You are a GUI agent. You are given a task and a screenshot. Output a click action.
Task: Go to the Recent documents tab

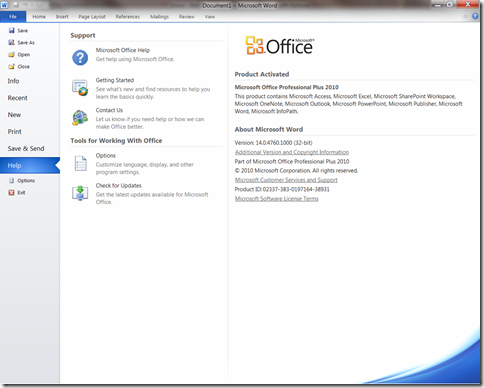point(17,98)
